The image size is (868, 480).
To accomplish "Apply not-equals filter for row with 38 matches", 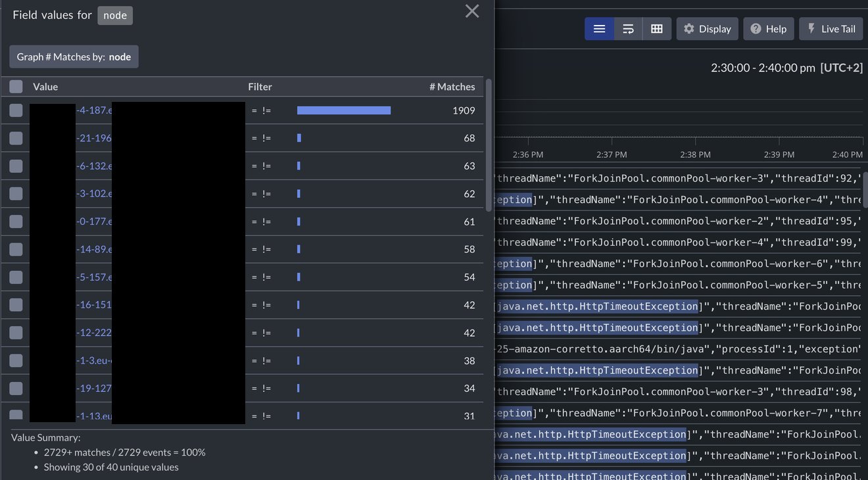I will tap(266, 360).
